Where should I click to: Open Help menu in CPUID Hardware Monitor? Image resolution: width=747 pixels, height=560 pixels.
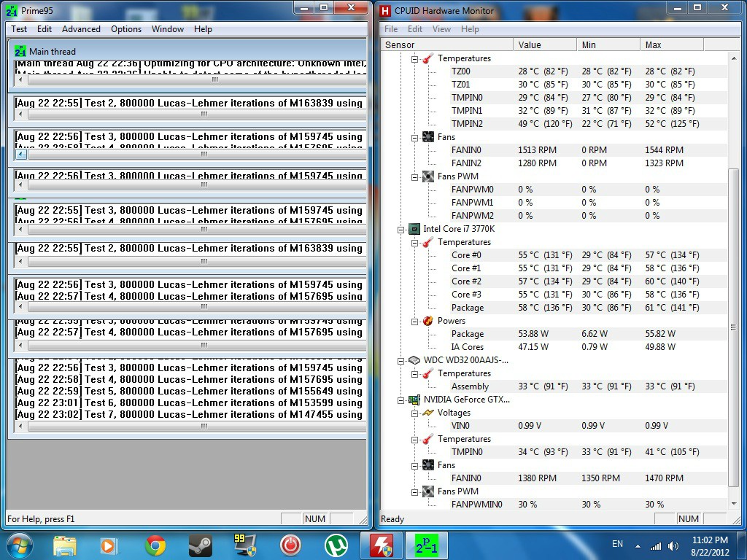point(470,29)
